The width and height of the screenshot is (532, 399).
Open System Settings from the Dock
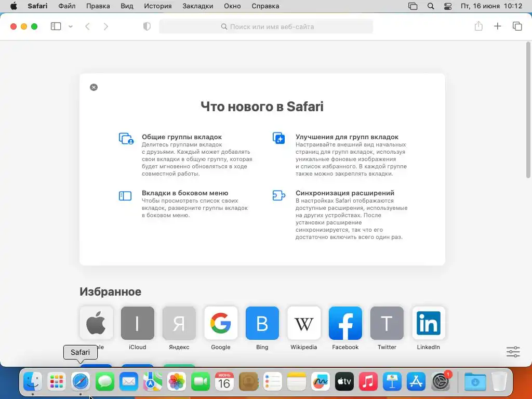(x=441, y=382)
